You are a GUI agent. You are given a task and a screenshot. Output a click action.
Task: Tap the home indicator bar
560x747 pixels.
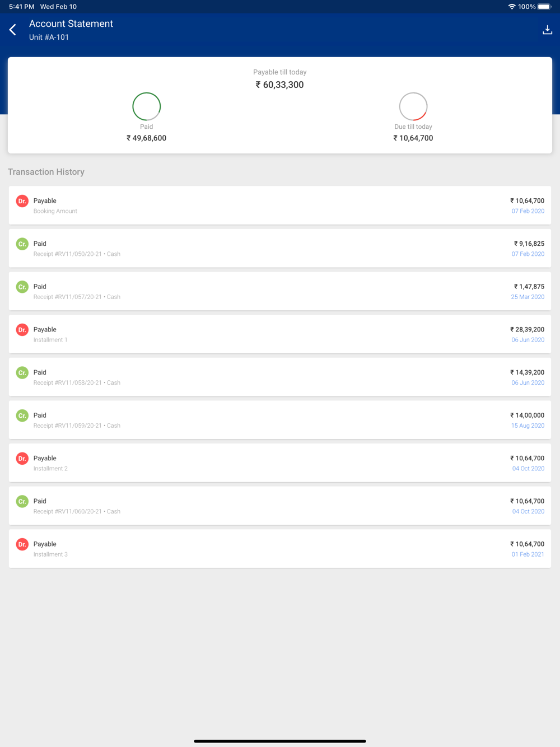coord(280,741)
